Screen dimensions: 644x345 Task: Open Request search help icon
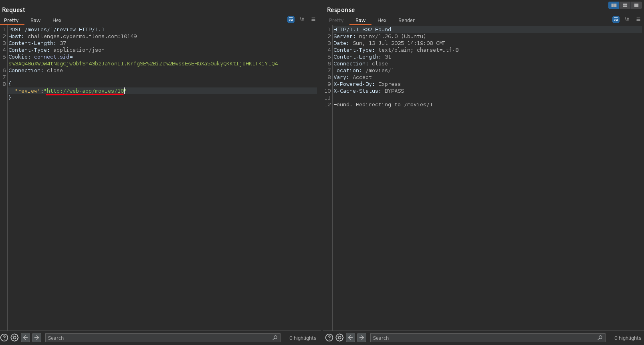click(4, 338)
